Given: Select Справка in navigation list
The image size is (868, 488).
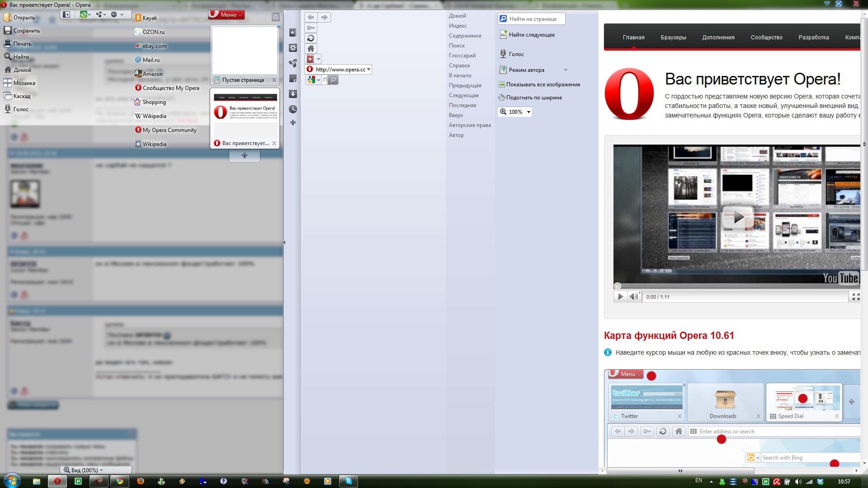Looking at the screenshot, I should point(459,66).
